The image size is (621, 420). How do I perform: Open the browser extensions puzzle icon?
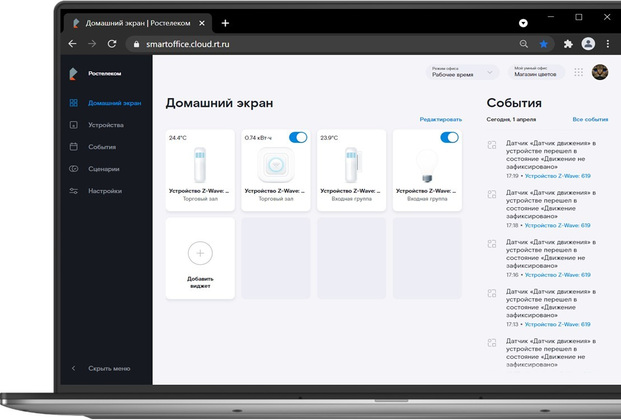point(567,44)
